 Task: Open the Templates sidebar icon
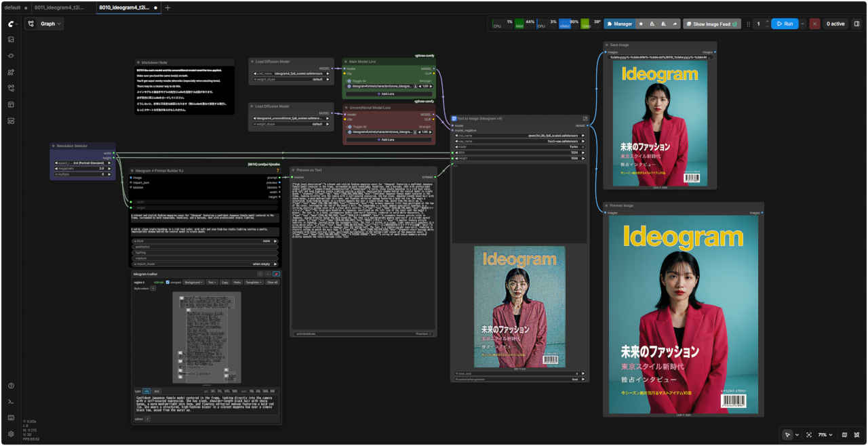pyautogui.click(x=11, y=104)
